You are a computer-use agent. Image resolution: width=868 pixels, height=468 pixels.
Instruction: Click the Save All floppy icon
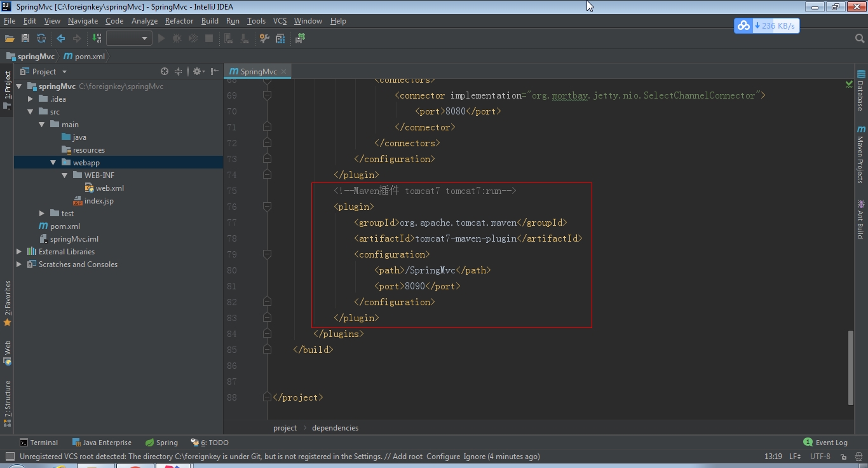tap(25, 38)
